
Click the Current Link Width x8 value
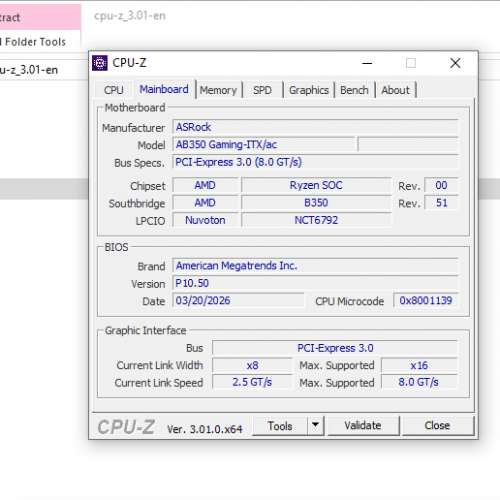tap(252, 365)
